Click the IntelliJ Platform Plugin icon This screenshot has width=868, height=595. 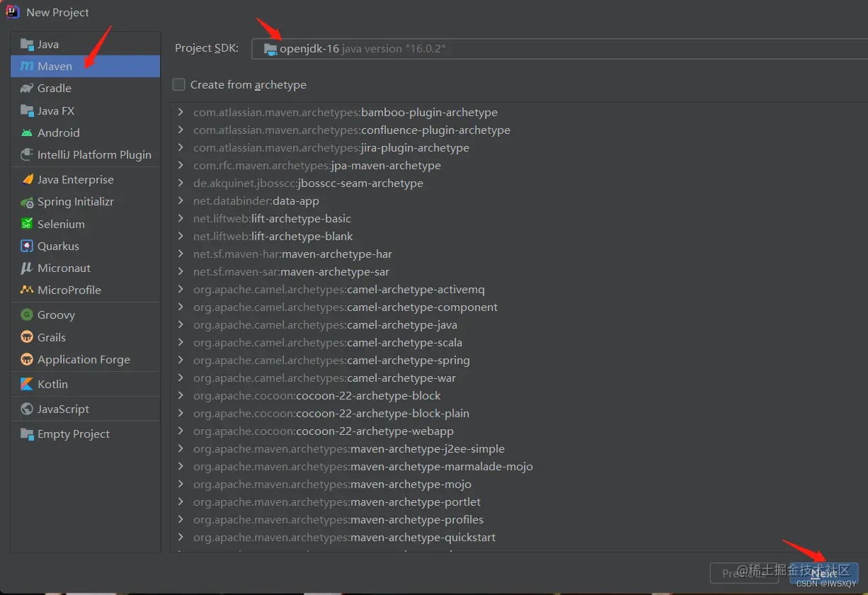coord(27,154)
